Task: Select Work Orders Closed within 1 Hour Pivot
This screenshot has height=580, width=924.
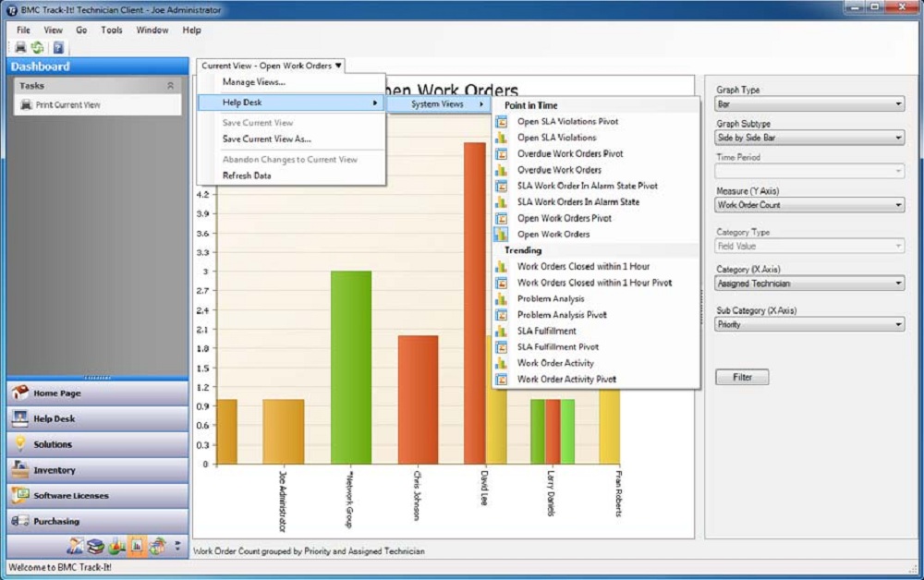Action: (596, 283)
